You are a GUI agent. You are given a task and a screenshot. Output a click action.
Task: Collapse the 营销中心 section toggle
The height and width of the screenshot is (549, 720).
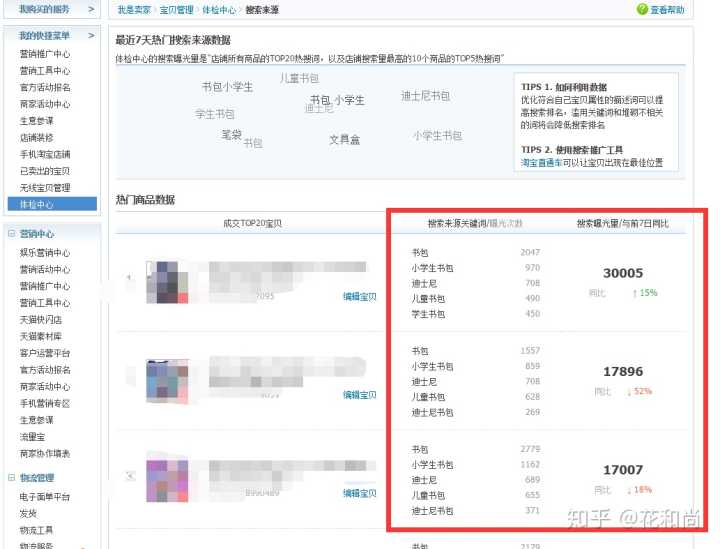pyautogui.click(x=11, y=233)
